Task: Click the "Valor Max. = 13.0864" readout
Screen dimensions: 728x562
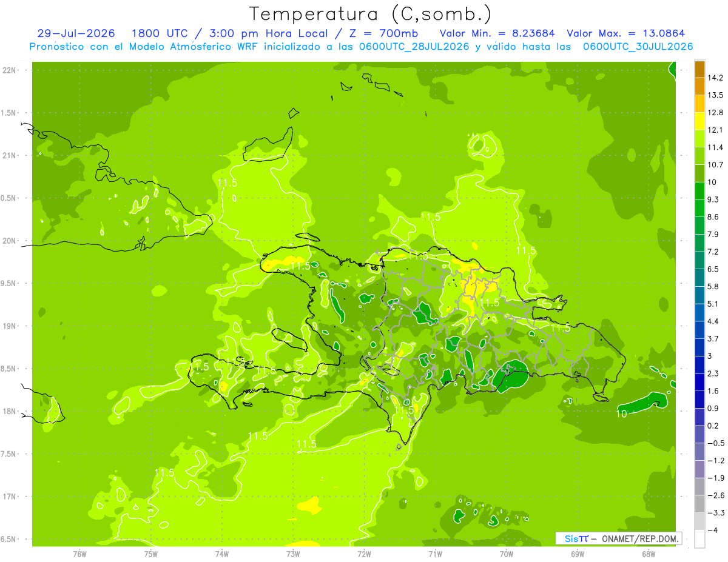Action: [x=626, y=33]
